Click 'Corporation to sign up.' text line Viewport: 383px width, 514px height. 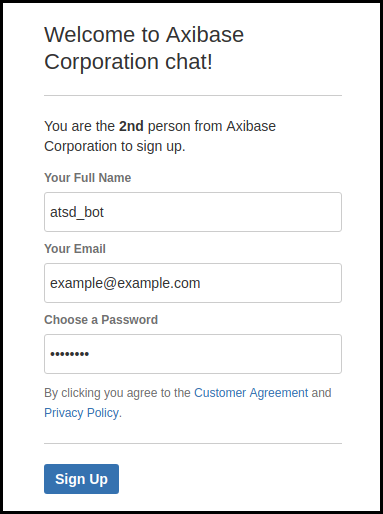tap(115, 146)
